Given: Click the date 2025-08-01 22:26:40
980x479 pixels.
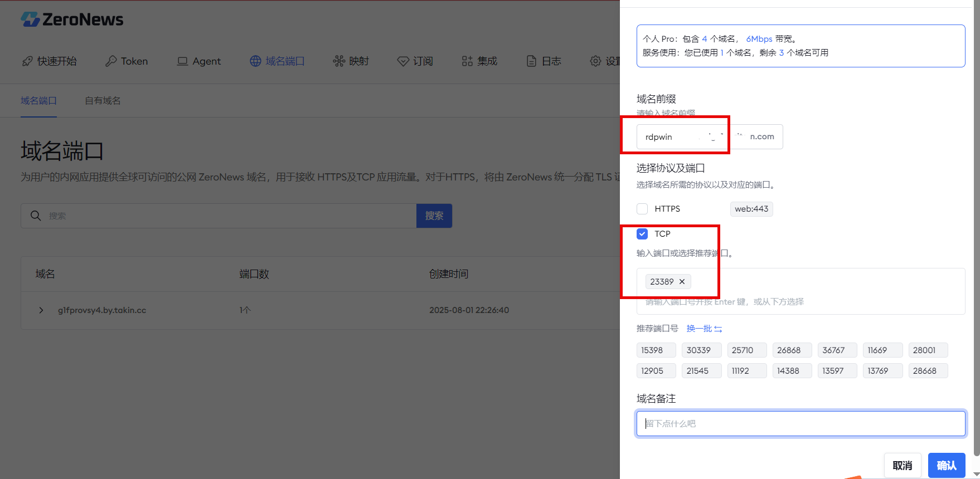Looking at the screenshot, I should pos(469,310).
